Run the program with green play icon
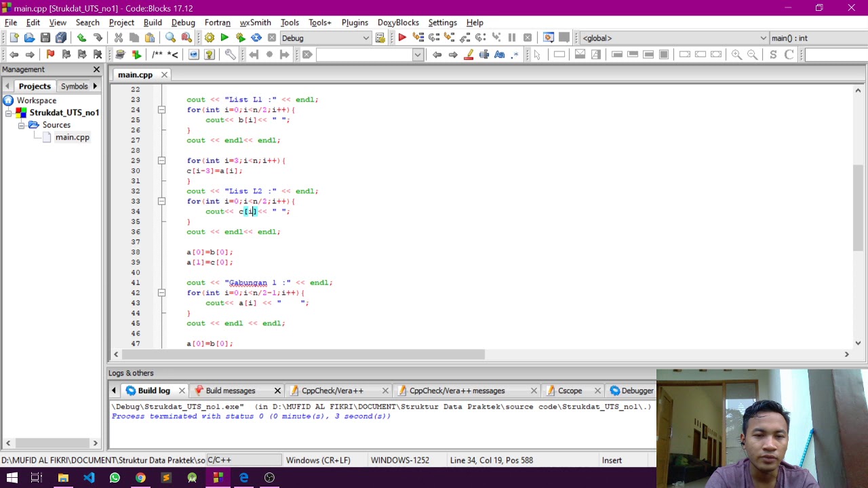 [x=224, y=38]
